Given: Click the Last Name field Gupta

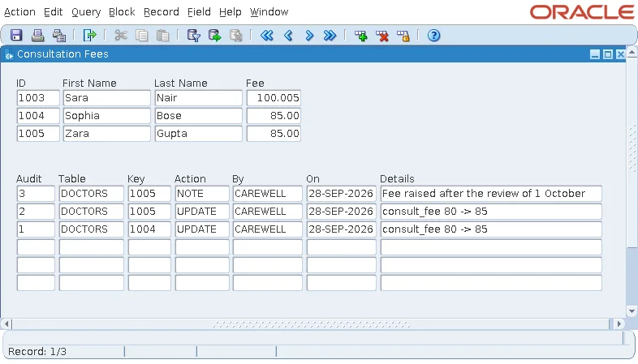Looking at the screenshot, I should point(199,134).
